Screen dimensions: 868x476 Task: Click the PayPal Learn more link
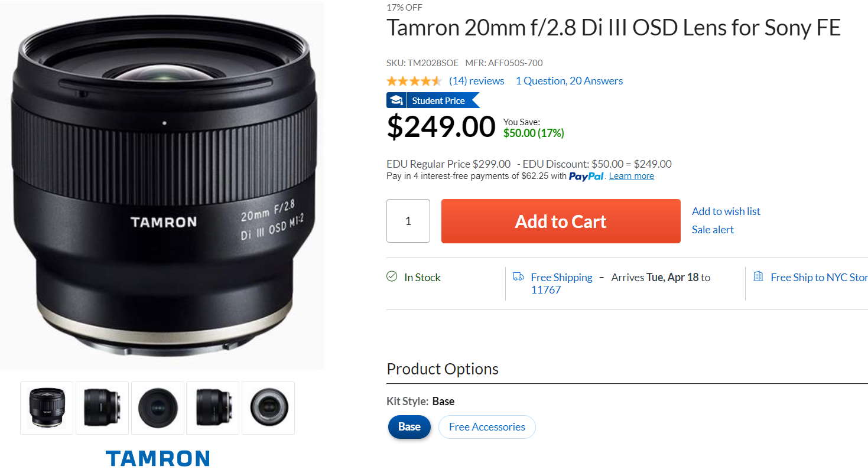tap(632, 176)
